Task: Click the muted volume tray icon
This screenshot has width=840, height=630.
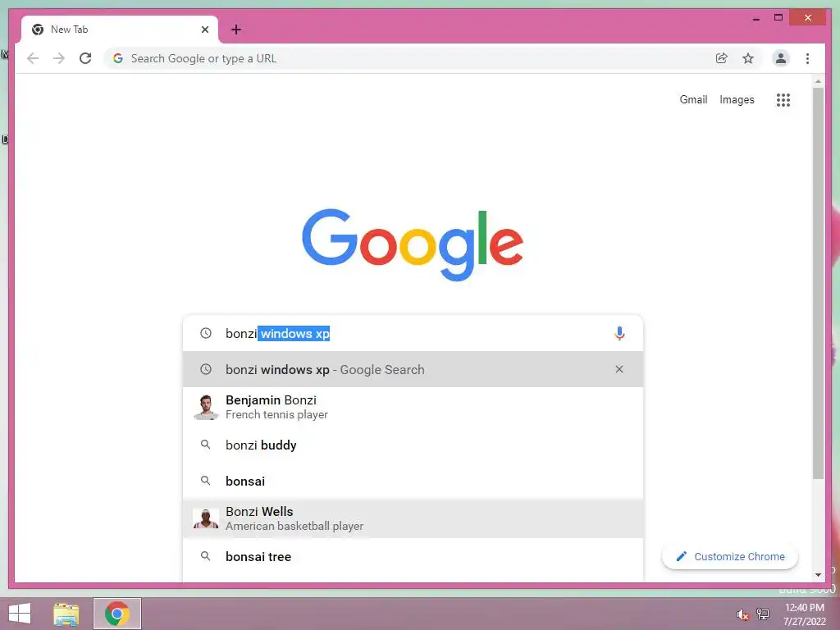Action: [x=742, y=614]
